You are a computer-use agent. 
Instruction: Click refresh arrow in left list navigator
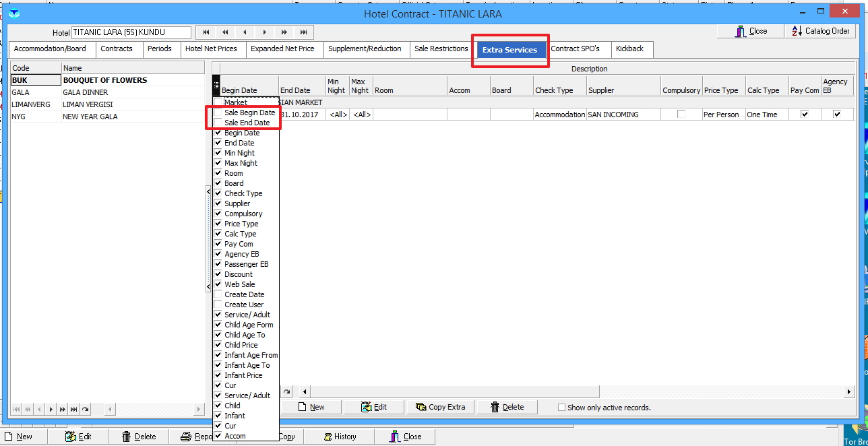coord(85,409)
